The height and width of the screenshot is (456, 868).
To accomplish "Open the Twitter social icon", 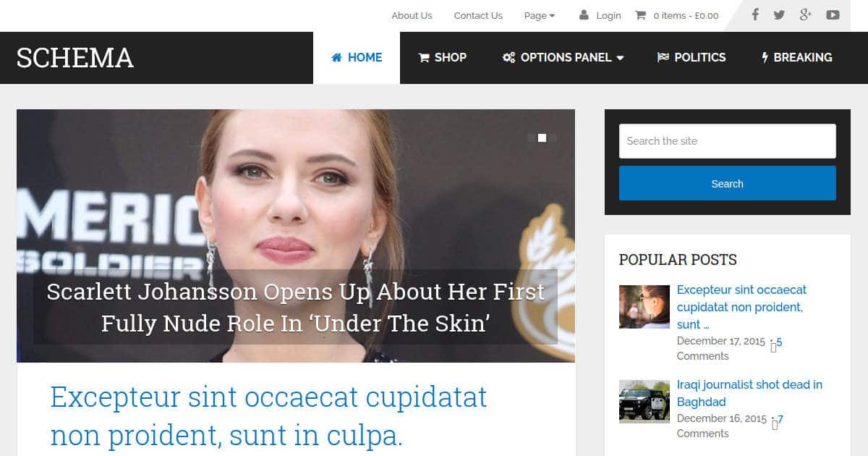I will point(779,14).
